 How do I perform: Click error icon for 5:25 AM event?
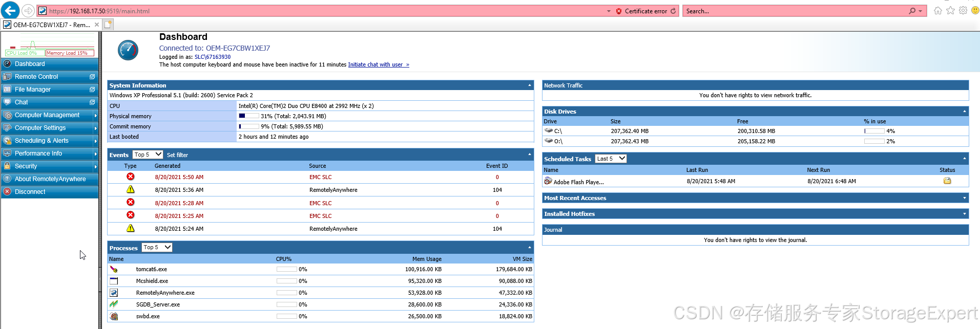[131, 215]
